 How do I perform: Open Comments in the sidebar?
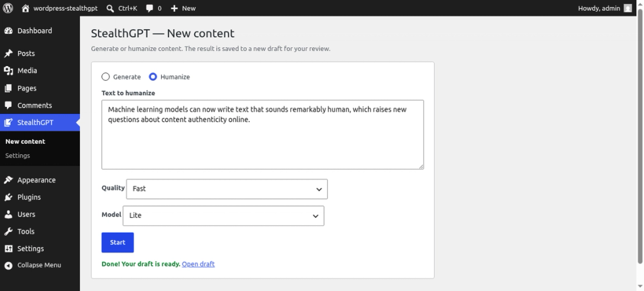(40, 105)
